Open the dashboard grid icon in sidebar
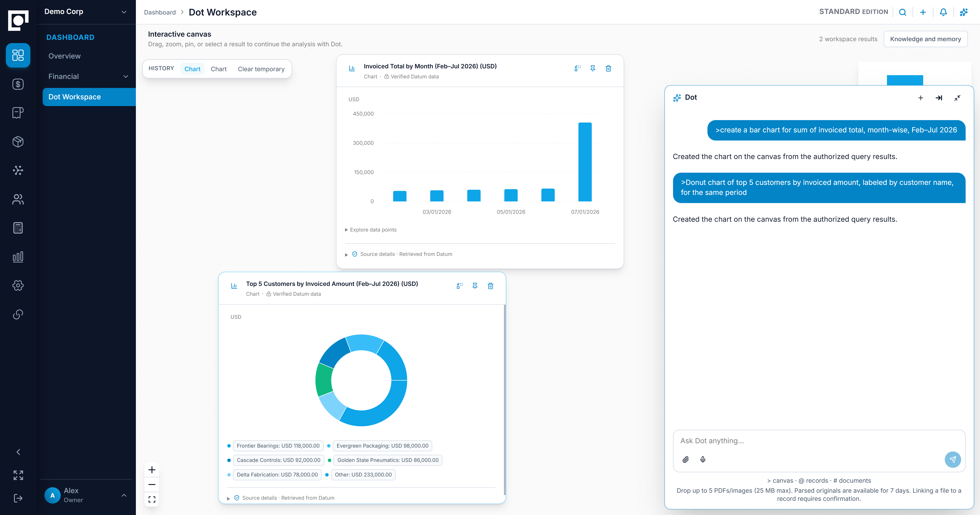This screenshot has height=515, width=980. 18,55
